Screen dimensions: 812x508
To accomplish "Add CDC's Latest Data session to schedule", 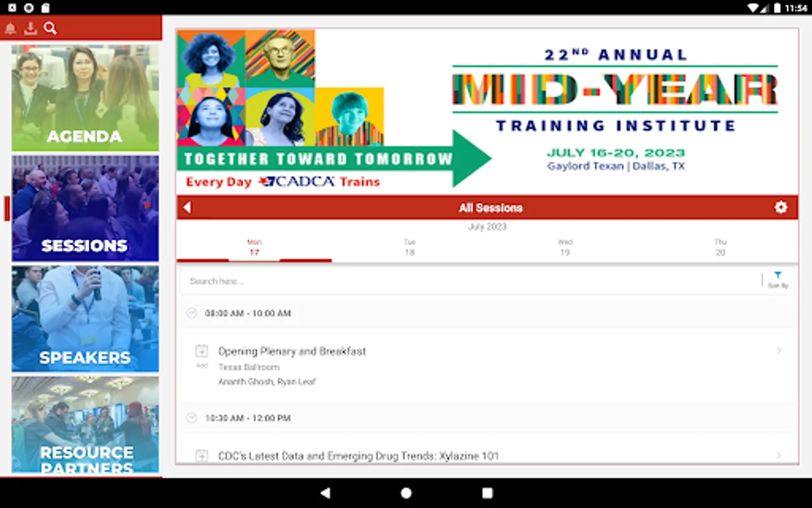I will [x=201, y=456].
